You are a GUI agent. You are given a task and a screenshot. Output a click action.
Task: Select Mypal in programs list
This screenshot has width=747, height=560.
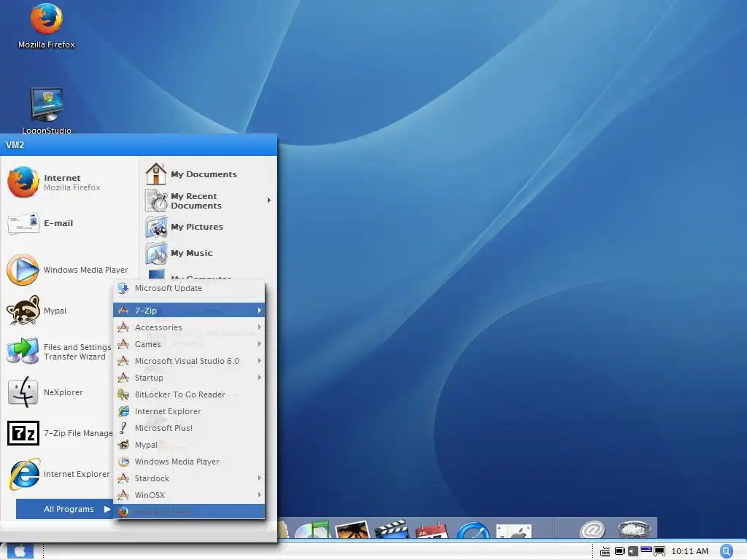tap(189, 445)
